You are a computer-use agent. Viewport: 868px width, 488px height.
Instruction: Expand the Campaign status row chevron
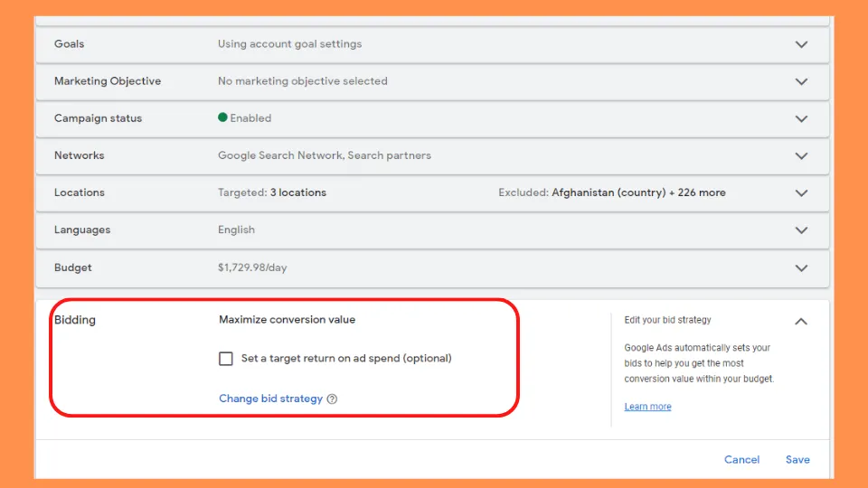point(801,118)
